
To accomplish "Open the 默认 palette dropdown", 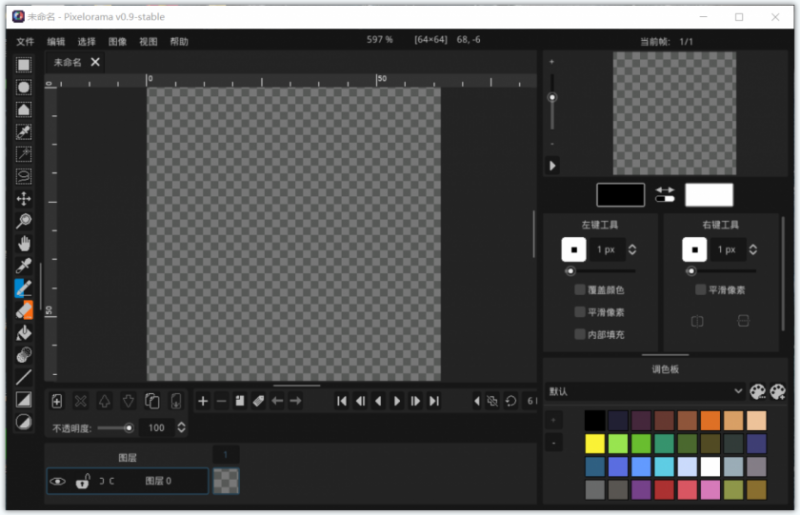I will 645,391.
